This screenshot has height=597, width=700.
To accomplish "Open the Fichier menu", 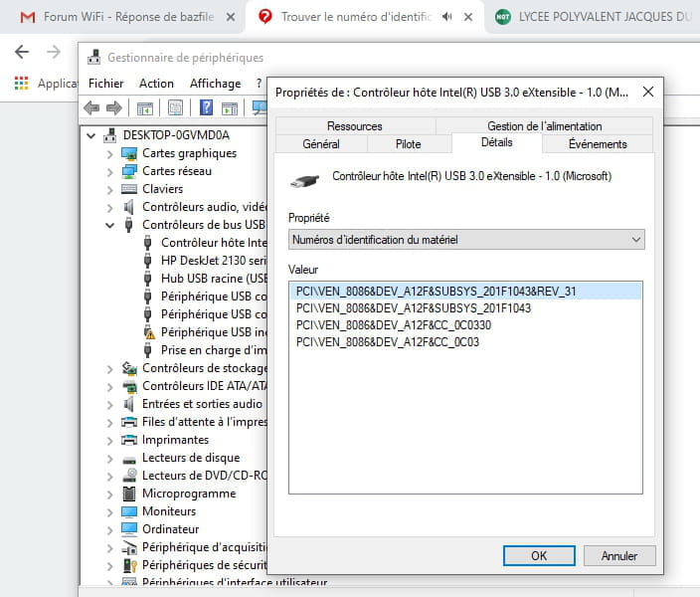I will pyautogui.click(x=105, y=84).
